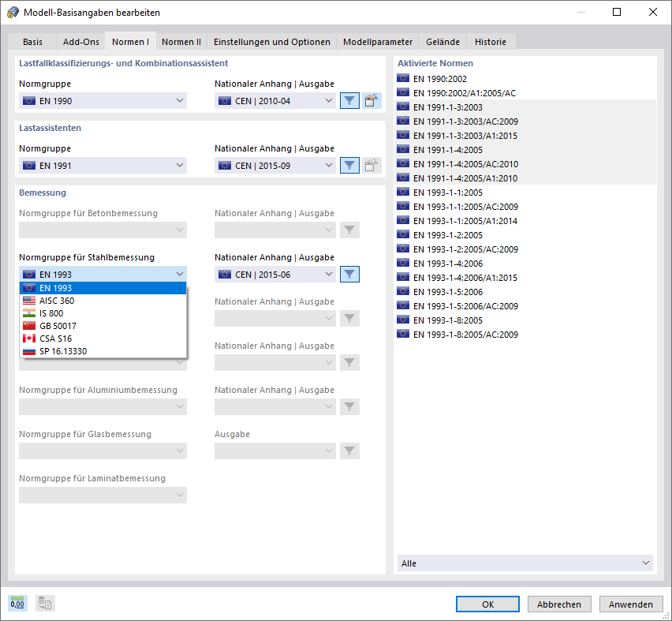Viewport: 672px width, 621px height.
Task: Click the app icon in title bar
Action: [13, 12]
